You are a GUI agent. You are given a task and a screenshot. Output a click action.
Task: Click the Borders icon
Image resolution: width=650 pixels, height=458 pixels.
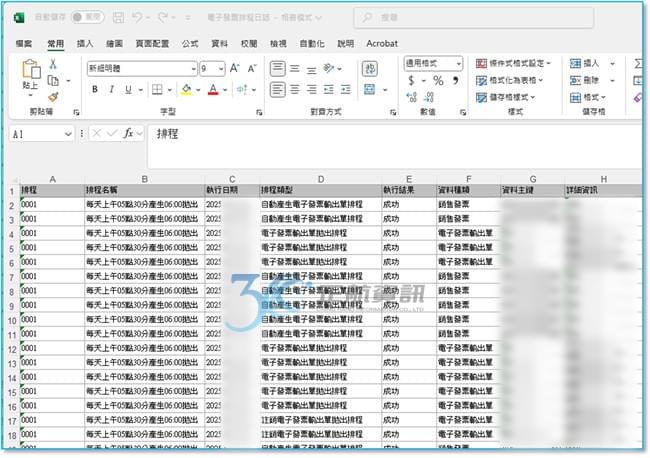[x=157, y=89]
